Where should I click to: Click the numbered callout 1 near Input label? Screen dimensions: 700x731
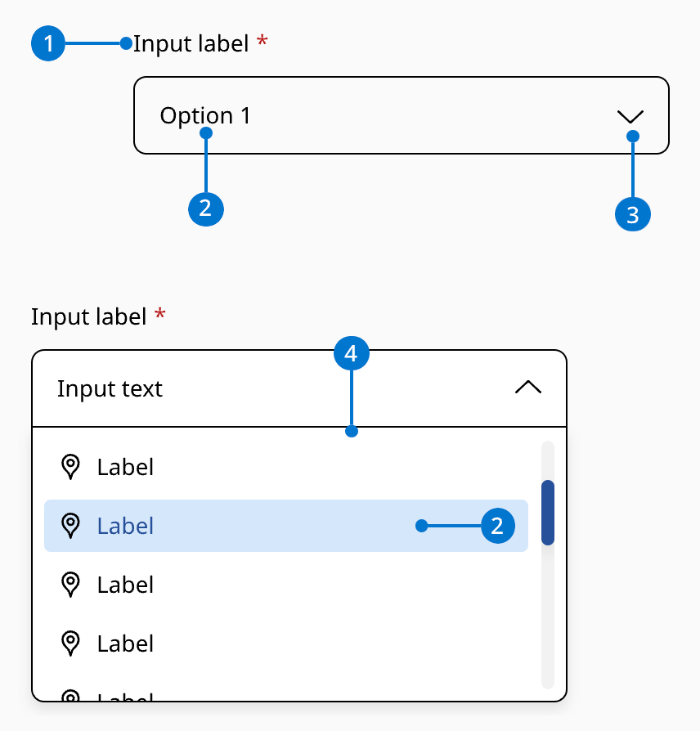coord(48,43)
